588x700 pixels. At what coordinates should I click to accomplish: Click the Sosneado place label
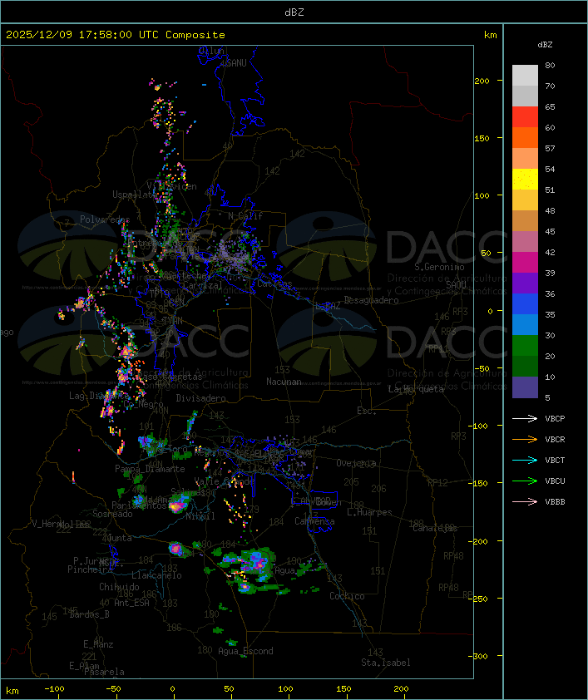(112, 514)
